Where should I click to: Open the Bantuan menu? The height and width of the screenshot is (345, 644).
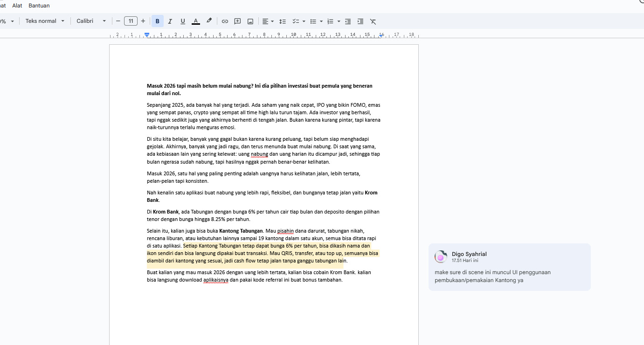[39, 6]
